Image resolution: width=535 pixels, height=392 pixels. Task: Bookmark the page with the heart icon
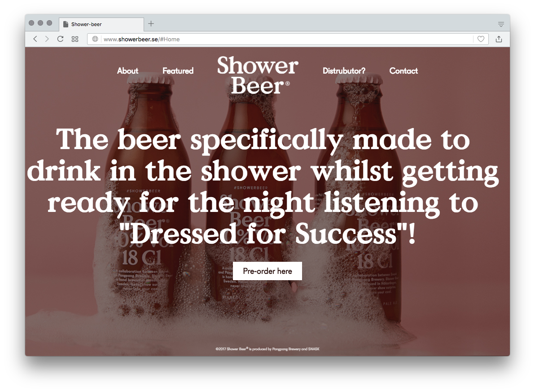click(x=481, y=39)
